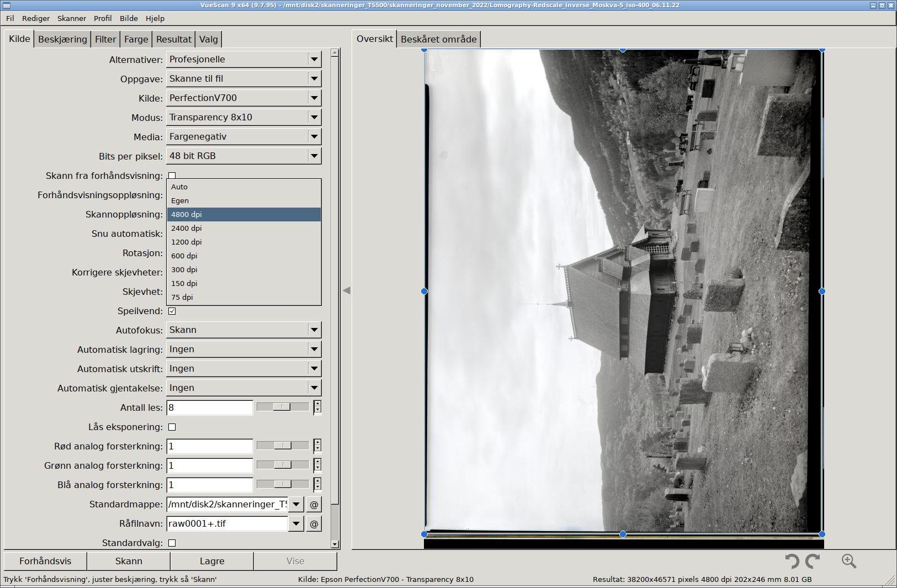Click the Forhåndsvis button
Screen dimensions: 897x588
click(45, 561)
